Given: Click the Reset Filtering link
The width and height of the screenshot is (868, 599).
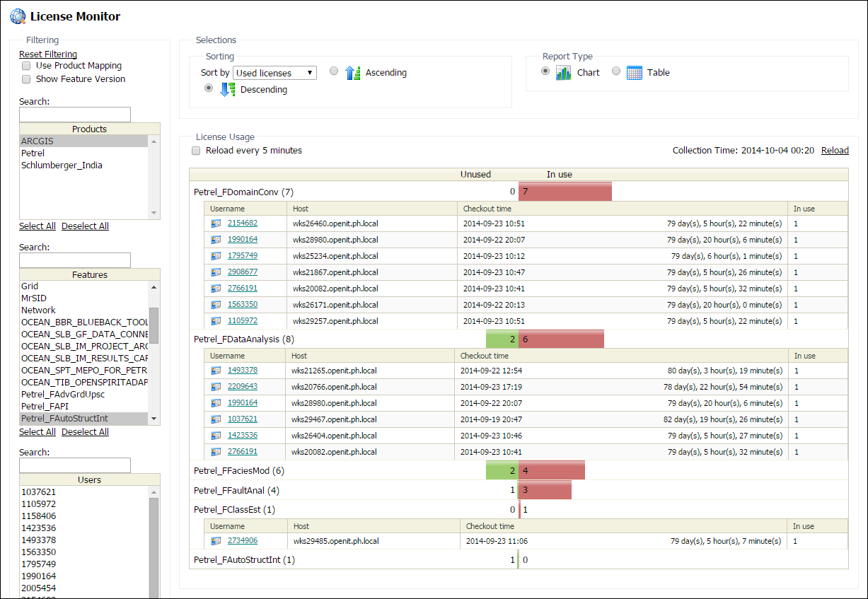Looking at the screenshot, I should click(x=48, y=54).
